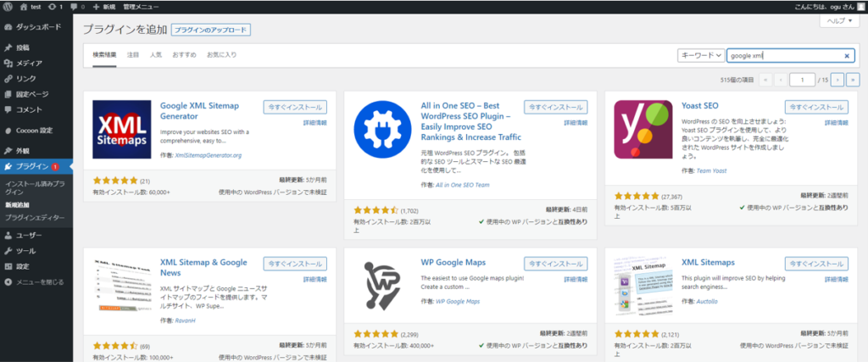Open XML Sitemap & Google News title
This screenshot has height=362, width=868.
pyautogui.click(x=203, y=267)
